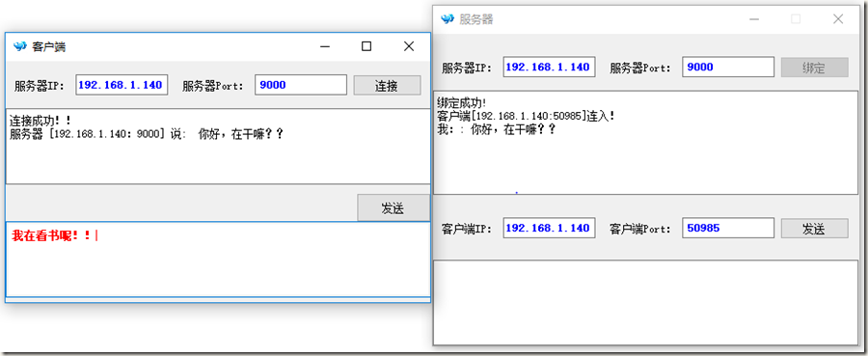The width and height of the screenshot is (868, 356).
Task: Click the server window app icon
Action: (448, 19)
